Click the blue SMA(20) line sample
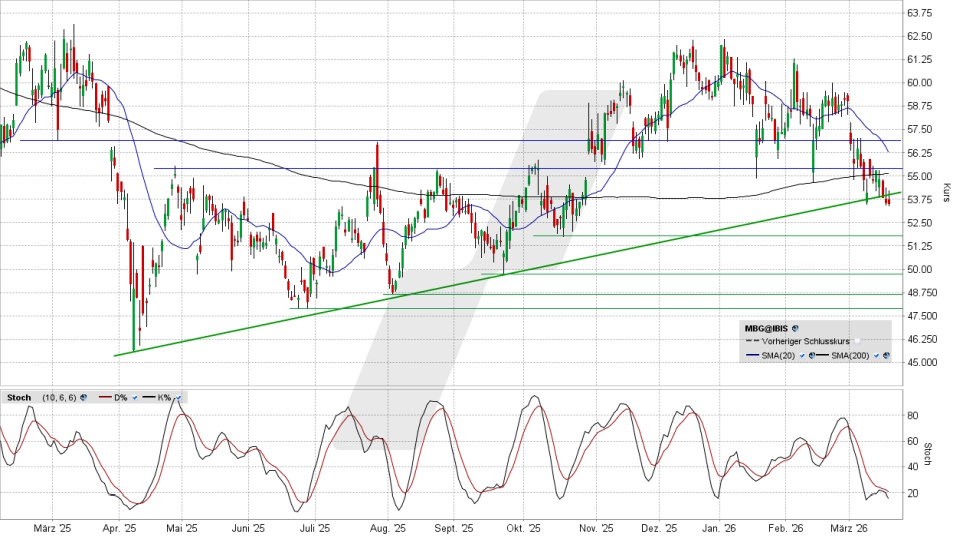 click(x=752, y=355)
